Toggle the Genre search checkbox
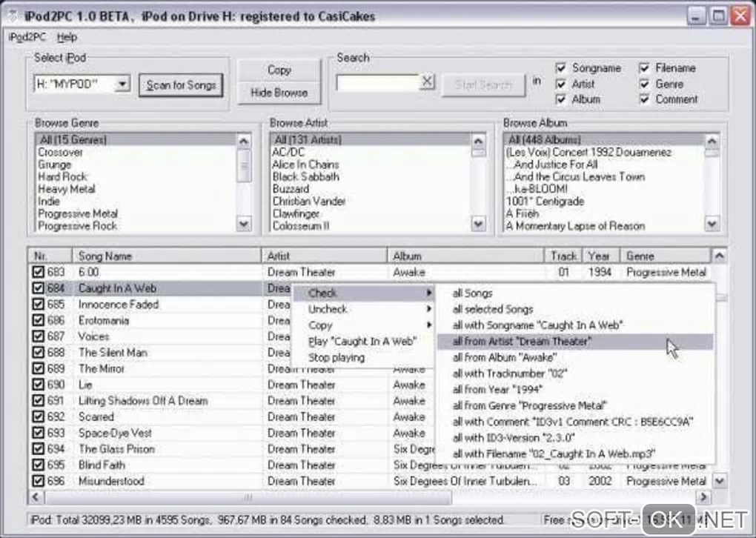This screenshot has width=756, height=538. click(644, 84)
